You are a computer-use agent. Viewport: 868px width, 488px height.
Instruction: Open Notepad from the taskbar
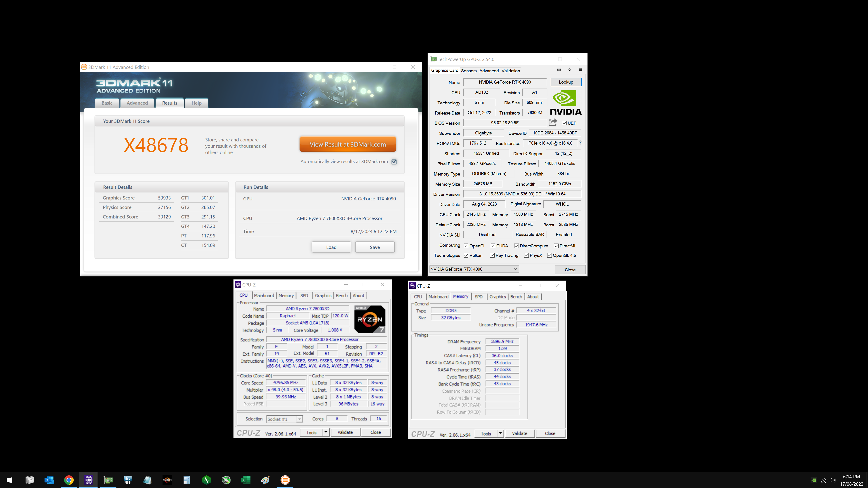(147, 480)
